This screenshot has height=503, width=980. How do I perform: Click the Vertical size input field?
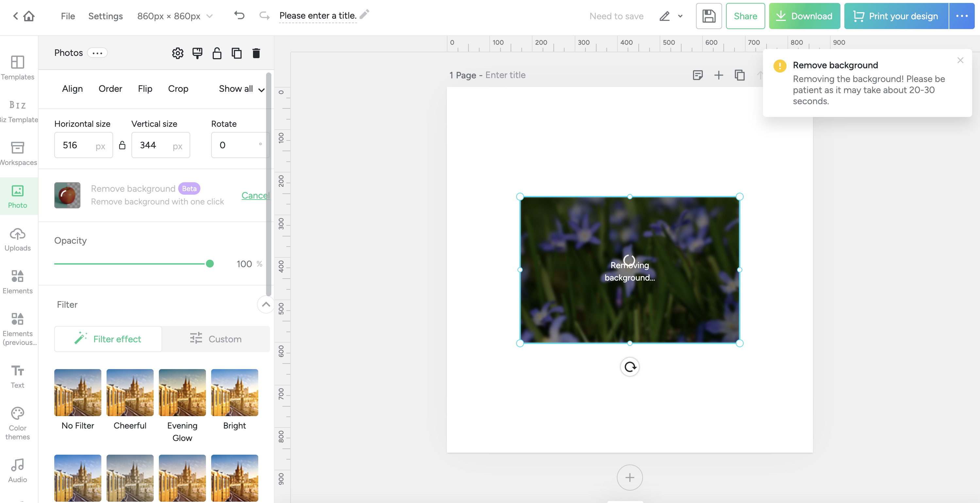pyautogui.click(x=161, y=145)
